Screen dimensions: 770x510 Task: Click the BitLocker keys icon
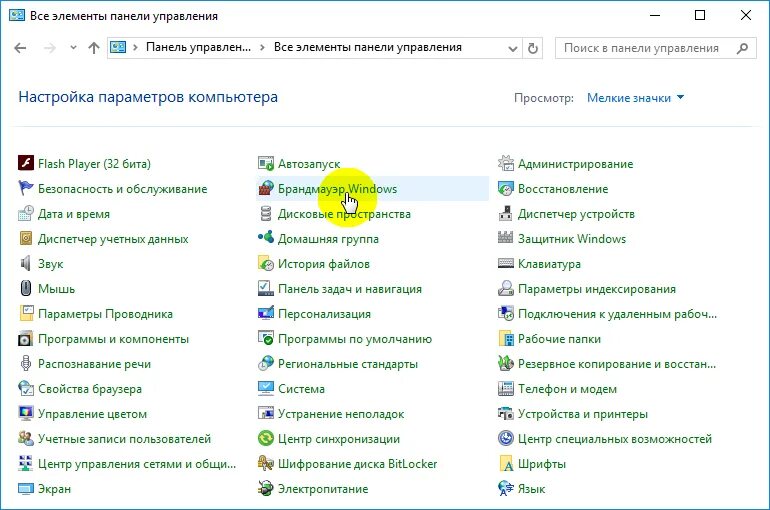point(266,463)
